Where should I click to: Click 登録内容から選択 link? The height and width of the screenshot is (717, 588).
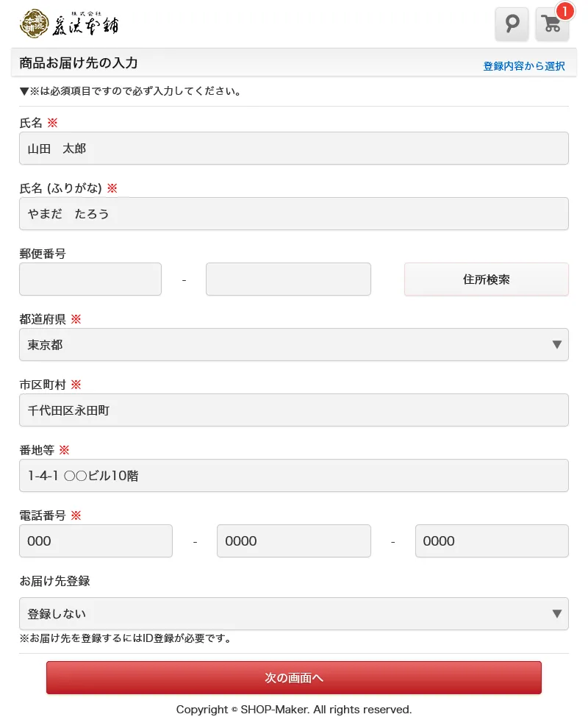(x=524, y=66)
